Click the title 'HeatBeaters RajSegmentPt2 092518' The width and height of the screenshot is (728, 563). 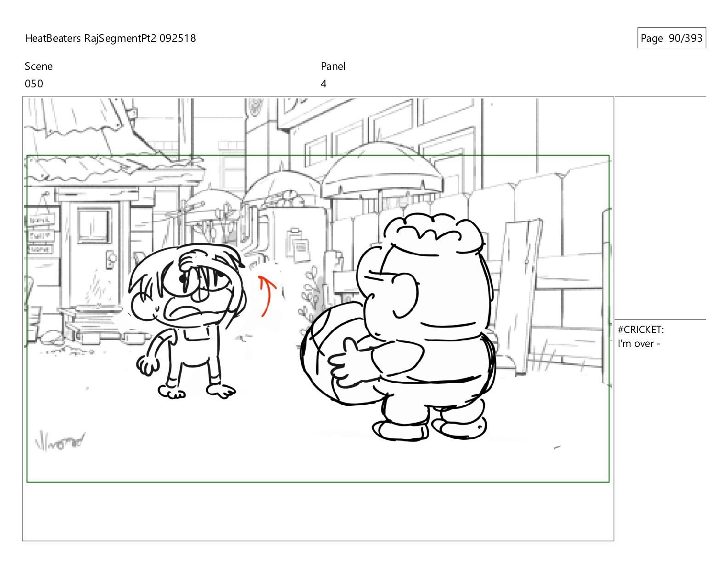tap(110, 38)
